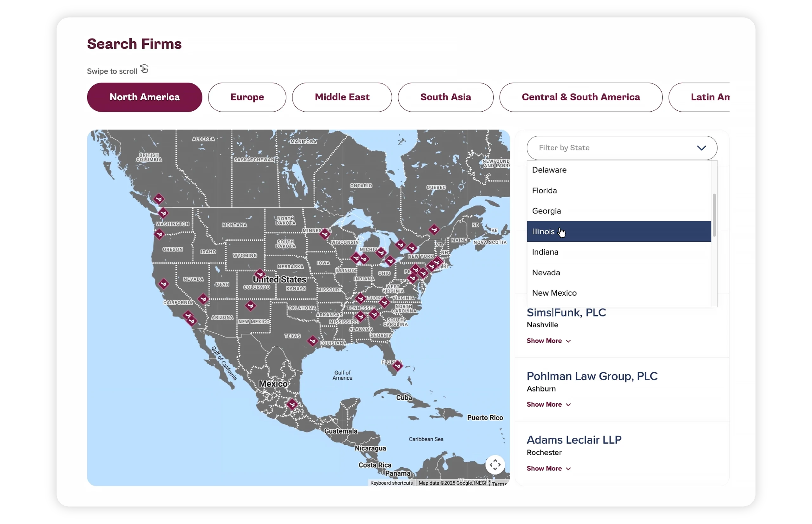
Task: Click the Keyboard shortcuts map link
Action: click(x=391, y=483)
